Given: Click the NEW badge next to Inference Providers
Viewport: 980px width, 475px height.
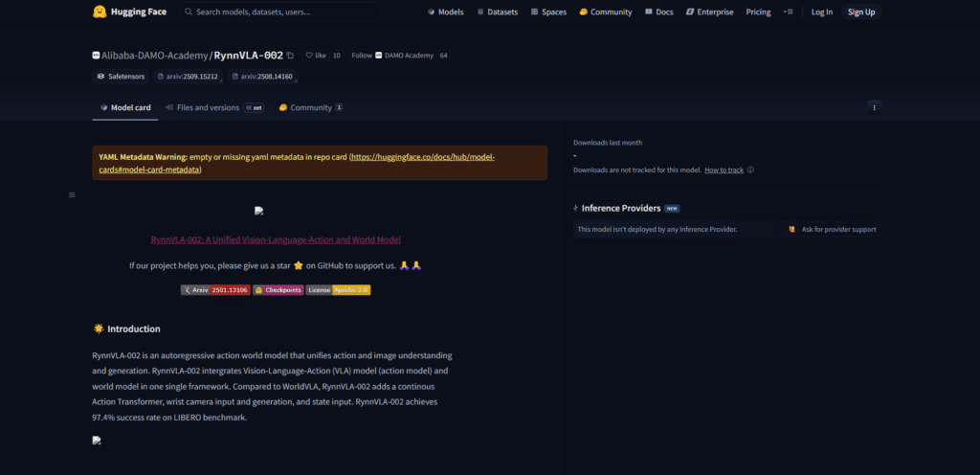Looking at the screenshot, I should pos(672,208).
